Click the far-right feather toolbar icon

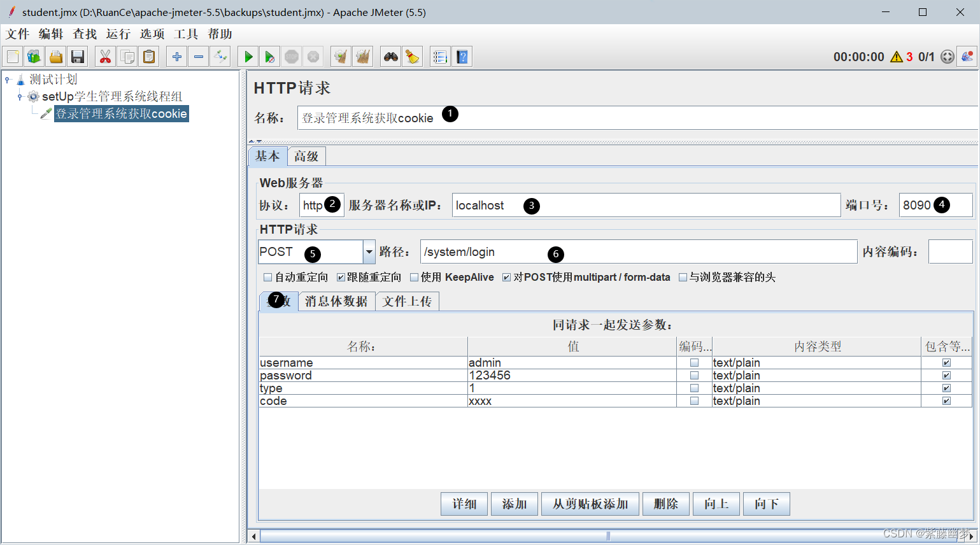pyautogui.click(x=968, y=57)
